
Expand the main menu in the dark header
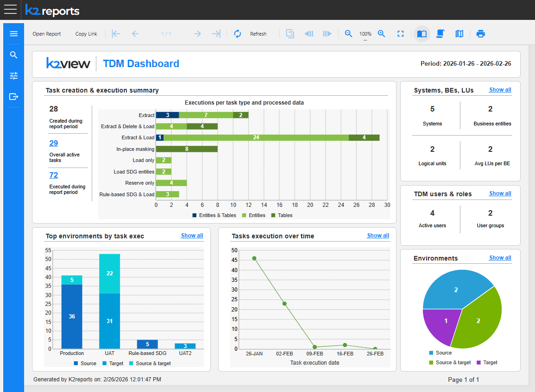point(10,10)
